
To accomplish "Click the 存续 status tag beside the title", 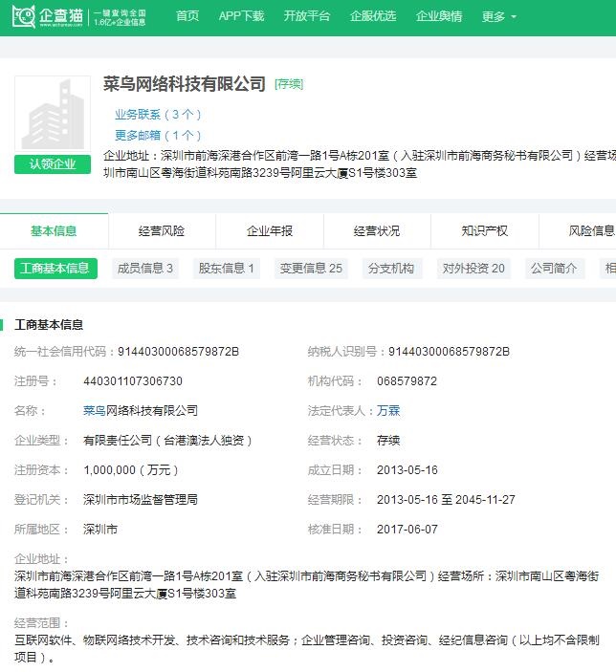I will click(x=289, y=84).
